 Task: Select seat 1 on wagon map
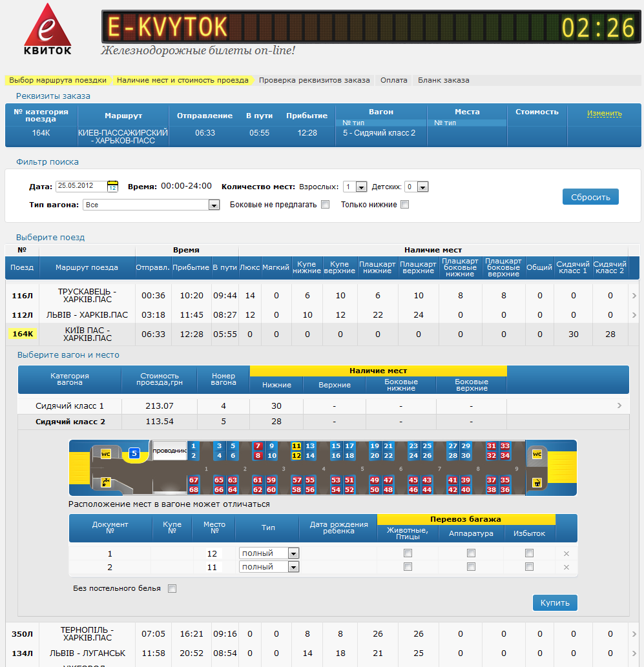click(193, 446)
